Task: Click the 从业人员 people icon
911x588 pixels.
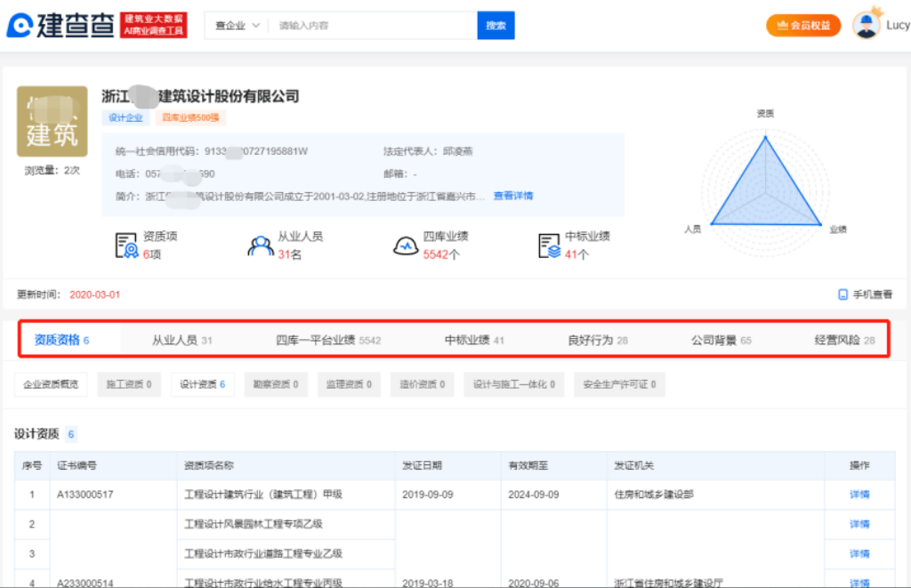Action: [262, 244]
